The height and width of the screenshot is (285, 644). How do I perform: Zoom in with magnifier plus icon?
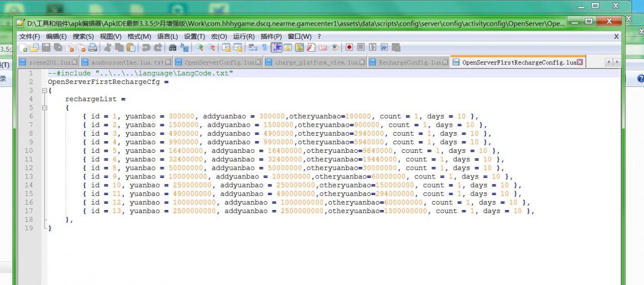click(x=200, y=48)
